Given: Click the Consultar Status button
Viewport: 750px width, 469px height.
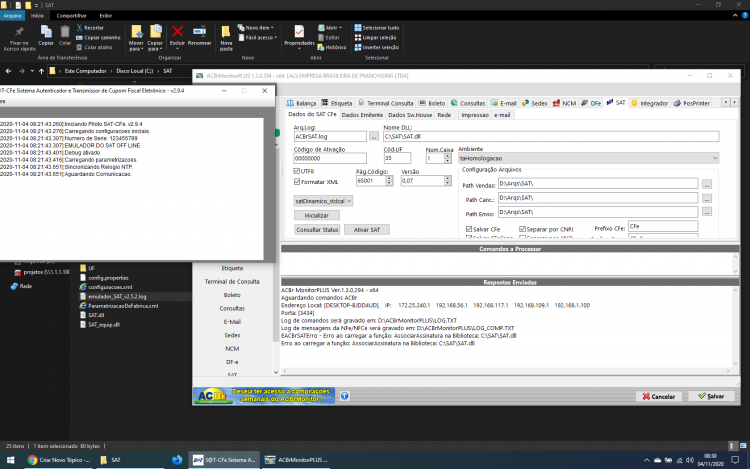Looking at the screenshot, I should pos(317,230).
